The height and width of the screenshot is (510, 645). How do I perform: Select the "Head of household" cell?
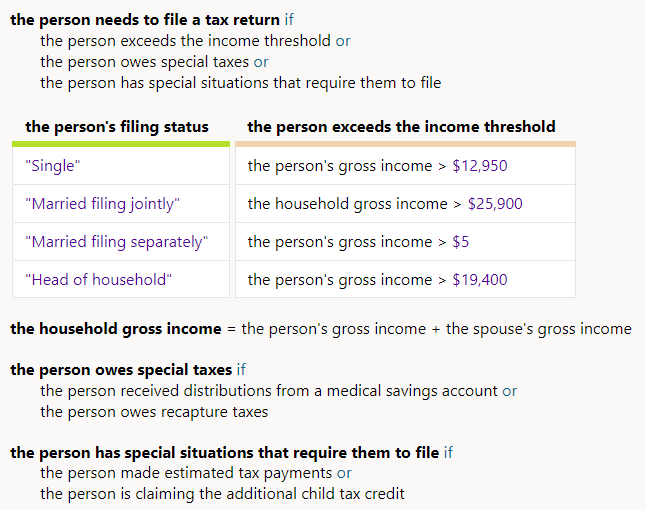coord(98,280)
